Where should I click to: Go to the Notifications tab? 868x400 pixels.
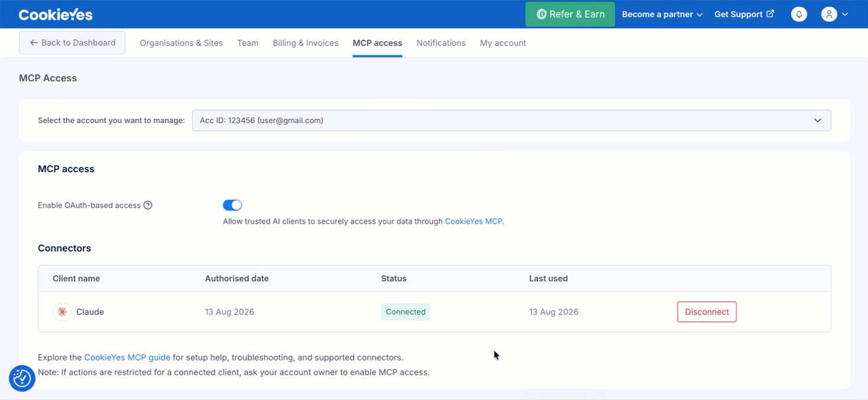point(441,43)
